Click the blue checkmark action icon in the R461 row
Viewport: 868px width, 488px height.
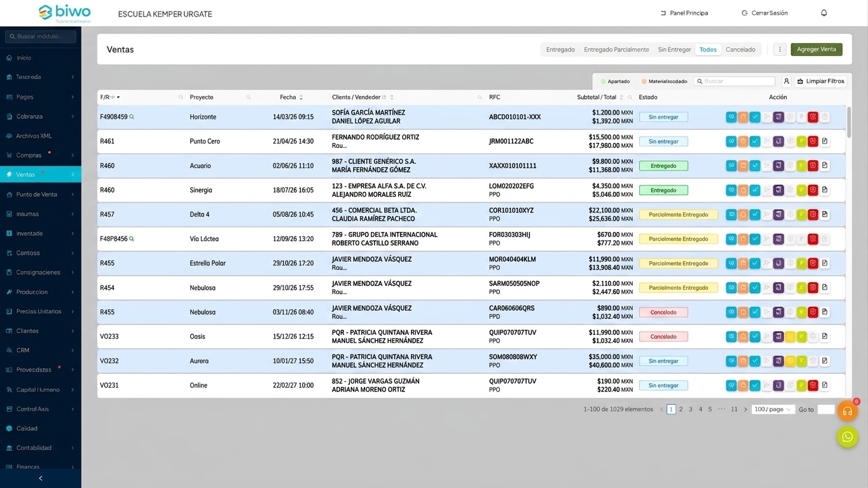[755, 142]
